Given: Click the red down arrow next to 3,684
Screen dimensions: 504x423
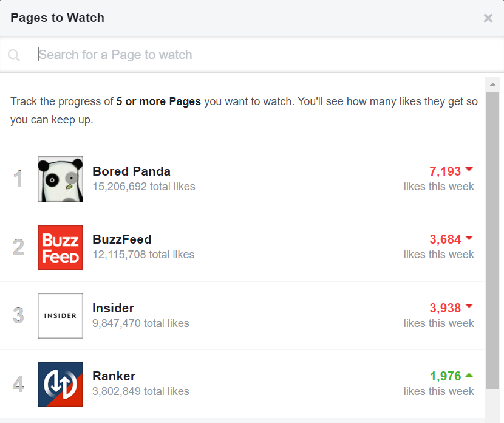Looking at the screenshot, I should click(x=469, y=238).
